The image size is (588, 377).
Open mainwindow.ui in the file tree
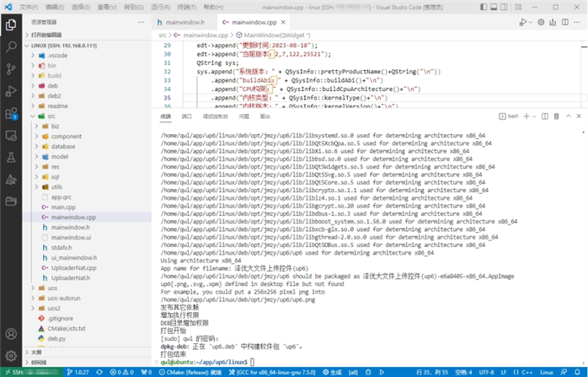coord(71,237)
